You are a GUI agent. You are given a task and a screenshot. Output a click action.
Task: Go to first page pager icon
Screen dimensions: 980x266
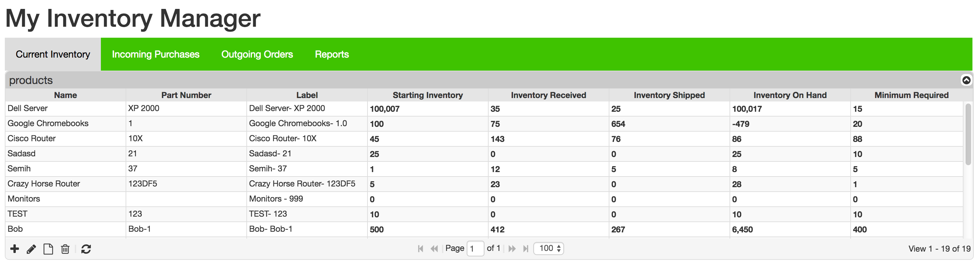420,249
